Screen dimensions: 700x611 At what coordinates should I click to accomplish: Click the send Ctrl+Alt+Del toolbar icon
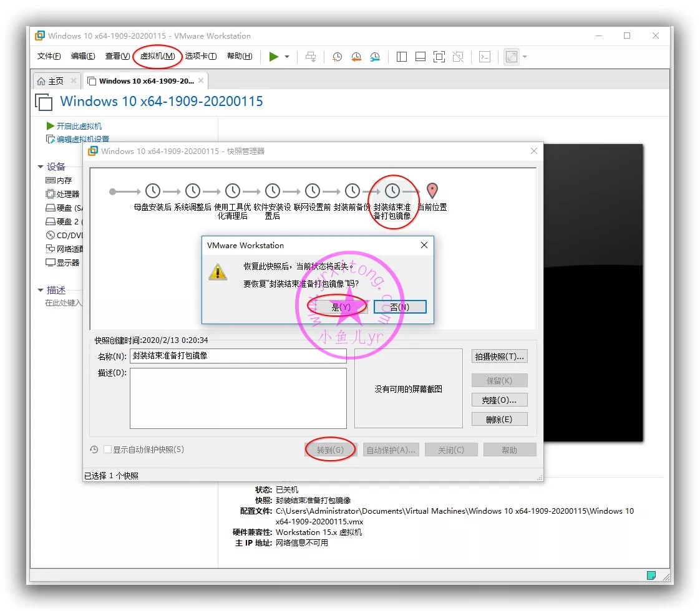311,57
